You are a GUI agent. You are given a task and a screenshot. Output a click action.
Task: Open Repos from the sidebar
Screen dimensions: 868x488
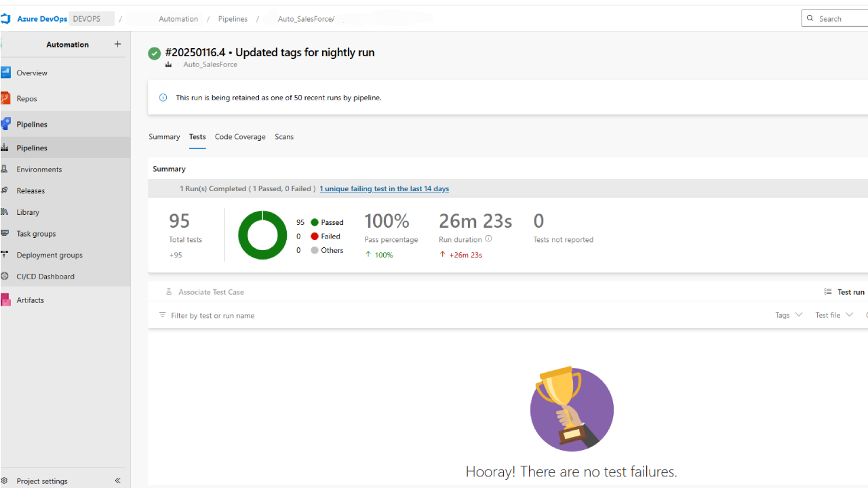click(x=27, y=98)
